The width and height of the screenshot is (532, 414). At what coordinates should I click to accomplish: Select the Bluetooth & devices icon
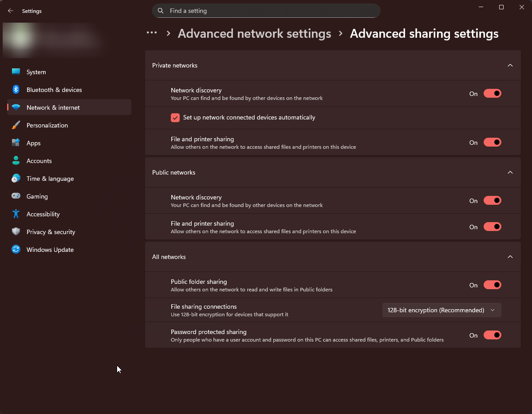16,89
